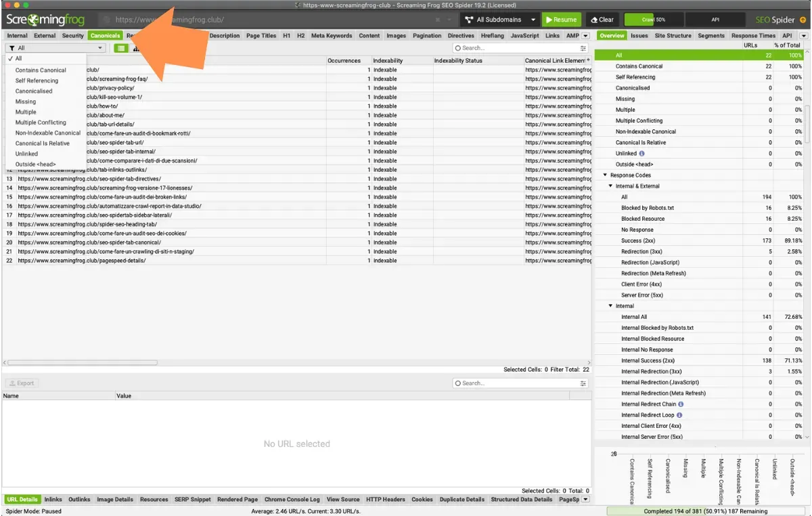Select Blocked by Robots.txt overview row
The image size is (812, 516).
click(699, 208)
